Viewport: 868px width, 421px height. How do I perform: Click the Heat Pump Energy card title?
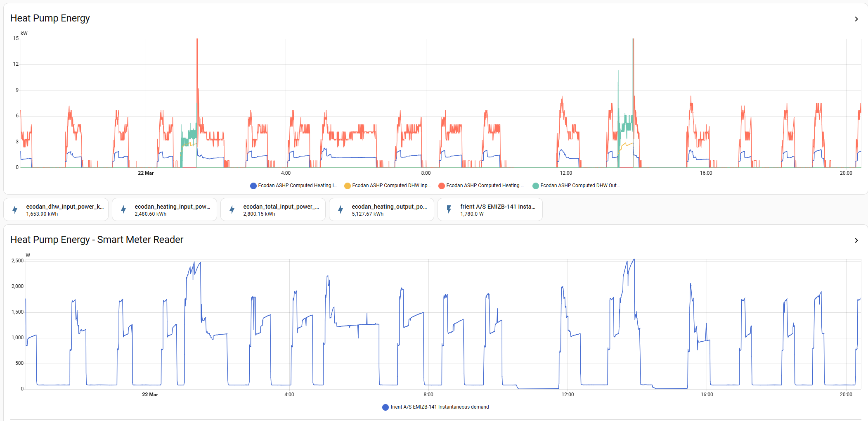pos(50,19)
